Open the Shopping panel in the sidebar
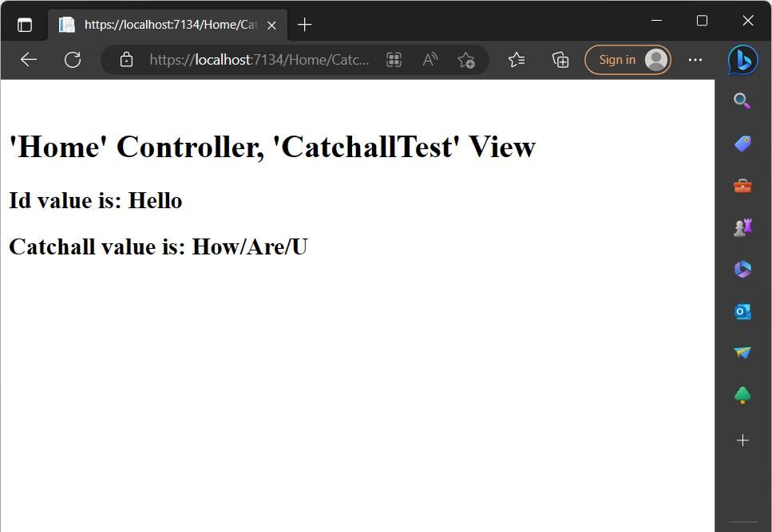Screen dimensions: 772x532 click(x=742, y=144)
